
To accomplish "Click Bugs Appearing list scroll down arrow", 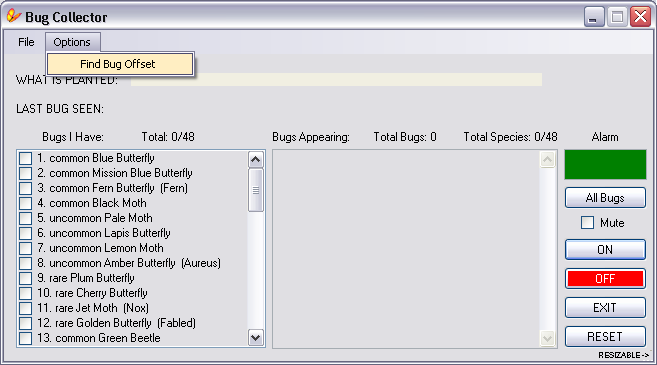I will click(x=547, y=338).
